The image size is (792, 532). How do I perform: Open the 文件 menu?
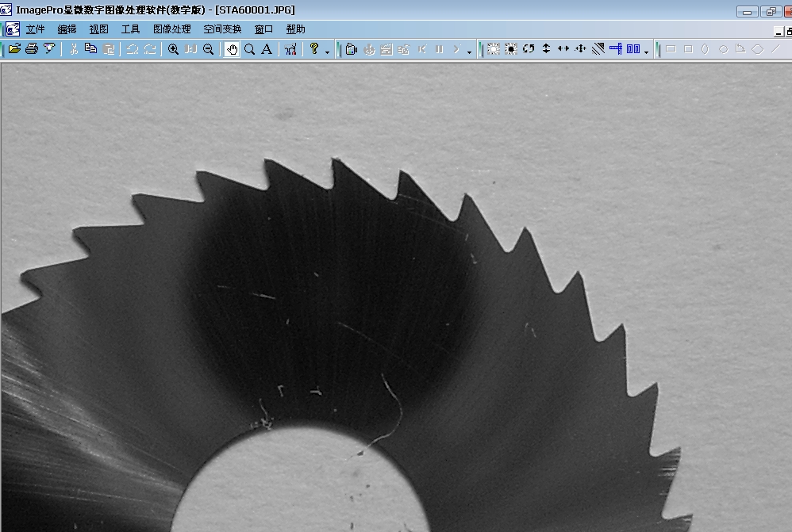(x=36, y=29)
